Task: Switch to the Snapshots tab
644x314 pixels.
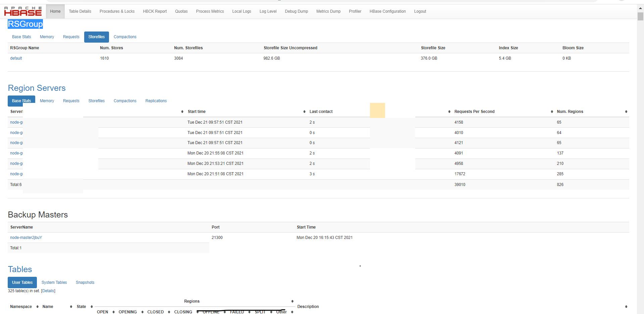Action: tap(85, 282)
